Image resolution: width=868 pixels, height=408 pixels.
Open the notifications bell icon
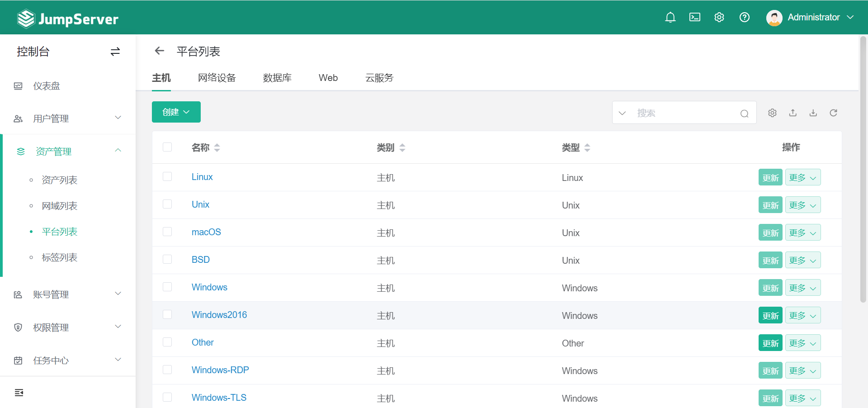pos(670,17)
